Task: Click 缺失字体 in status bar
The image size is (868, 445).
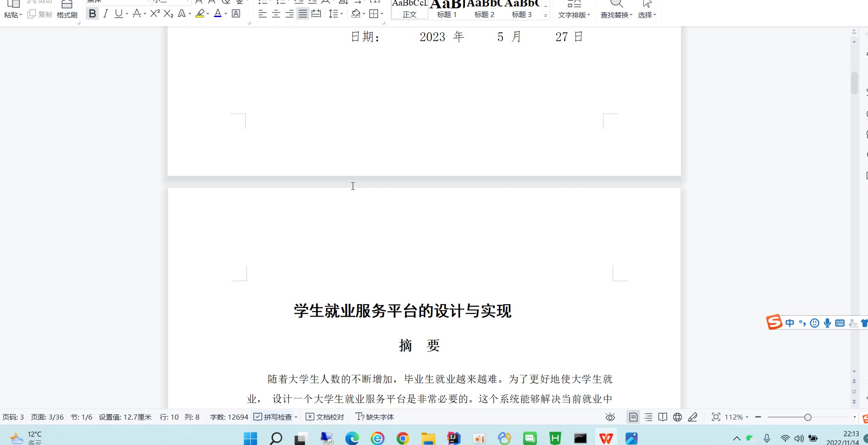Action: tap(375, 417)
